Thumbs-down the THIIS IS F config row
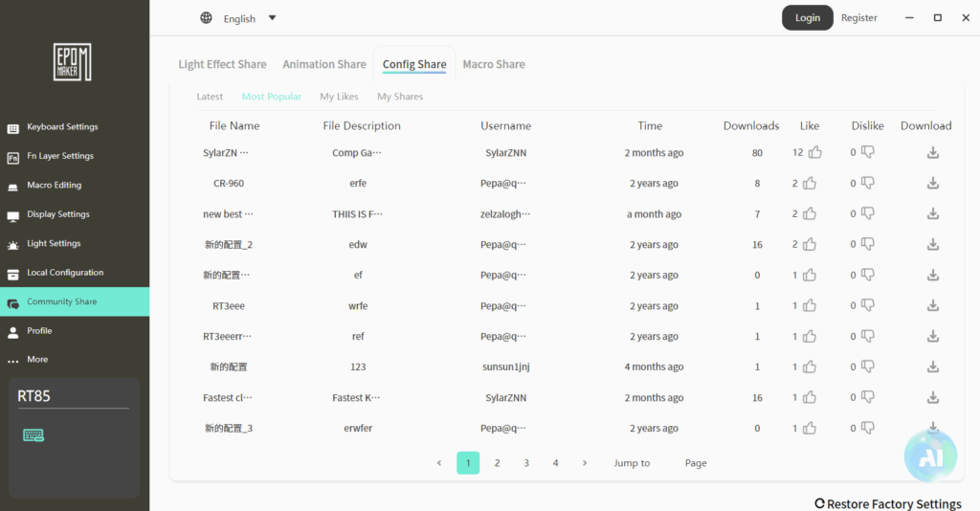980x511 pixels. point(868,213)
